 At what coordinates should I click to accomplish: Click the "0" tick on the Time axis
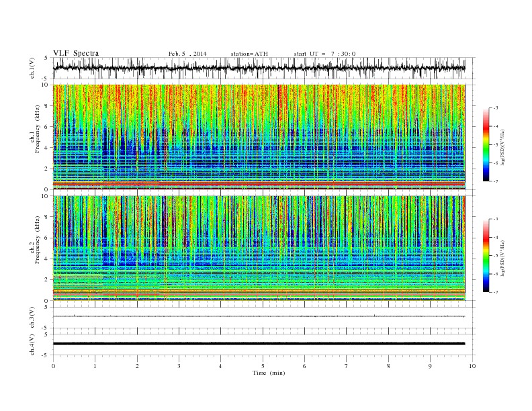click(53, 366)
